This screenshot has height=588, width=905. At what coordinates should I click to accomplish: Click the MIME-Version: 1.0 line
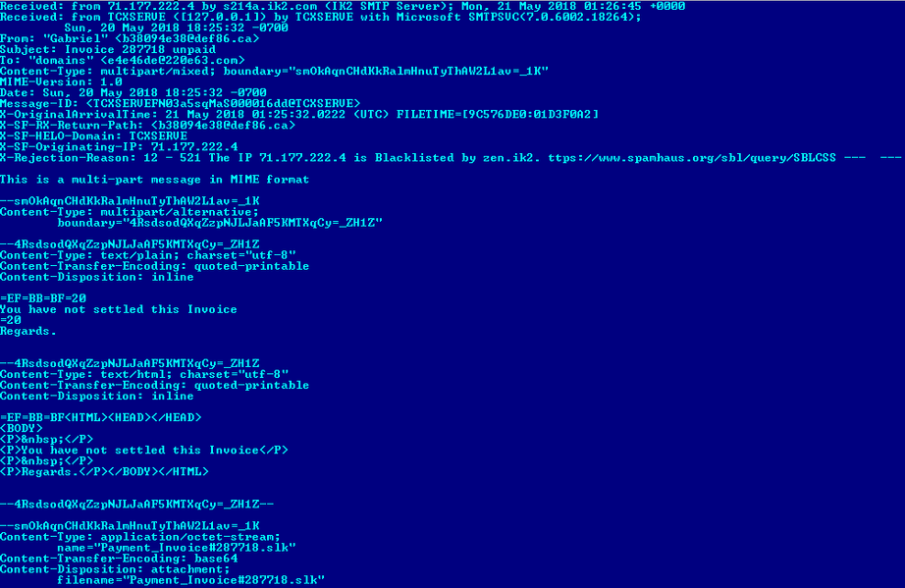61,81
